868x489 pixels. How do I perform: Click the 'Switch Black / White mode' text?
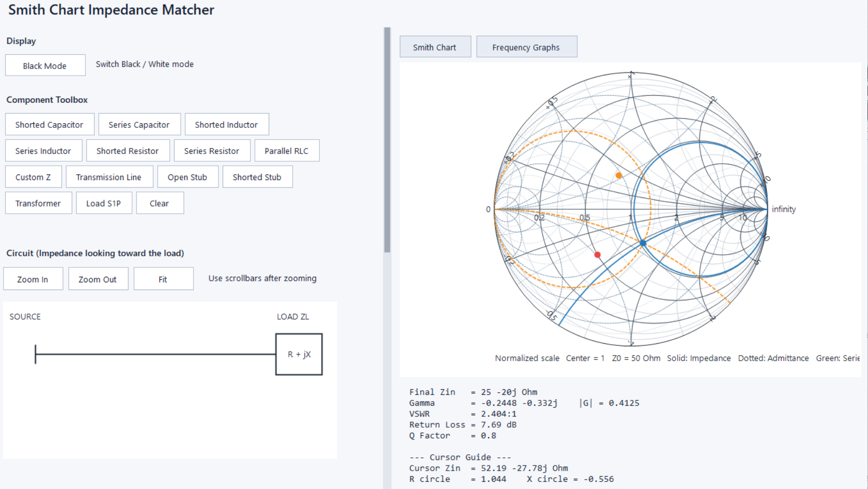tap(145, 64)
